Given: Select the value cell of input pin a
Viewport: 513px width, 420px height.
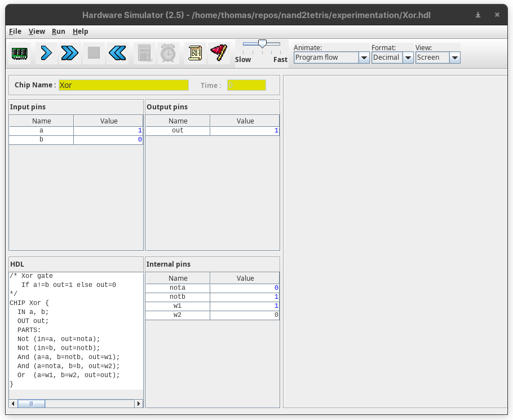Looking at the screenshot, I should tap(108, 131).
